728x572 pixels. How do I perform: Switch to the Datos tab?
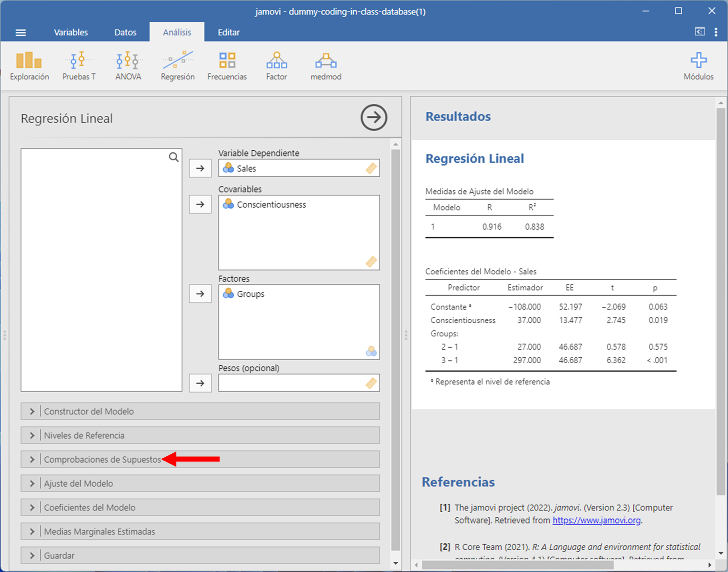125,32
